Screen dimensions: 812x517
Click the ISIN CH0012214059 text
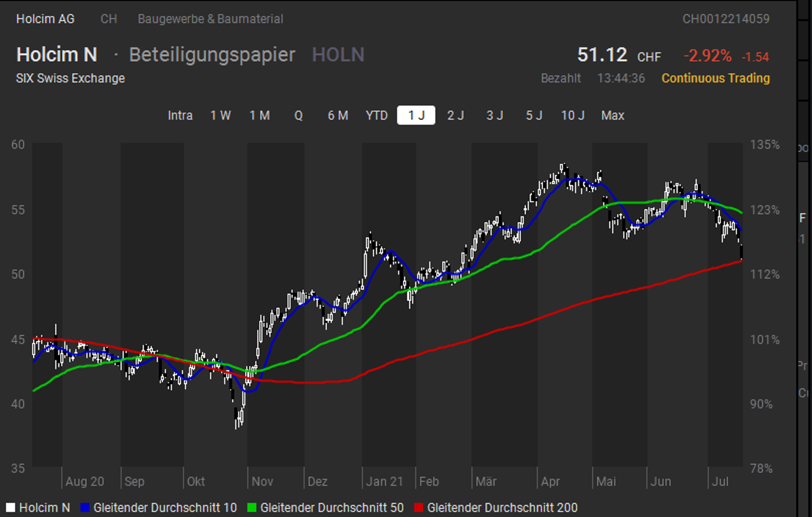pyautogui.click(x=726, y=19)
